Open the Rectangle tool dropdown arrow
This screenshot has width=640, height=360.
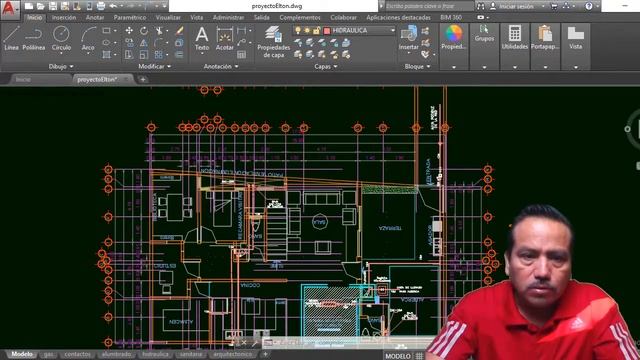click(x=115, y=31)
